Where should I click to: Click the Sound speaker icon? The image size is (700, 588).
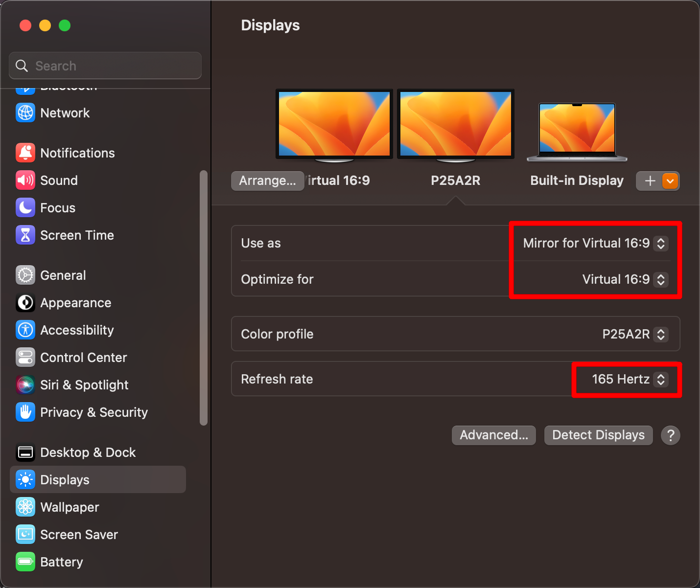click(25, 181)
